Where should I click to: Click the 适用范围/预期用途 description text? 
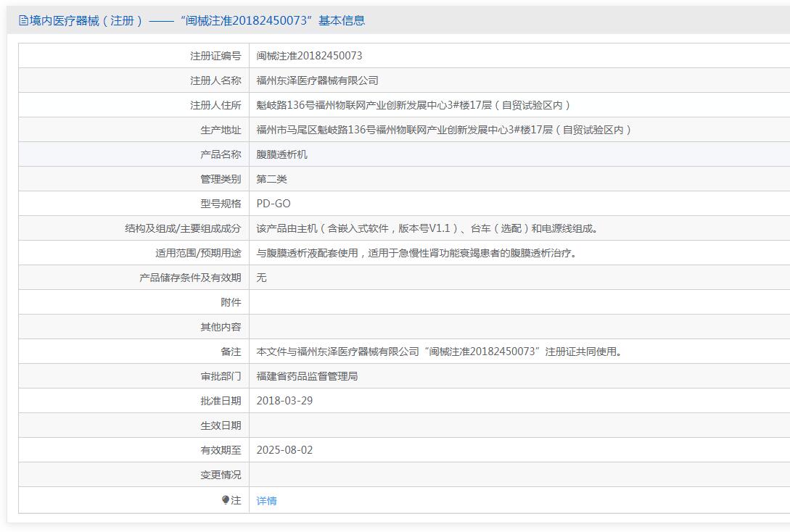tap(417, 253)
